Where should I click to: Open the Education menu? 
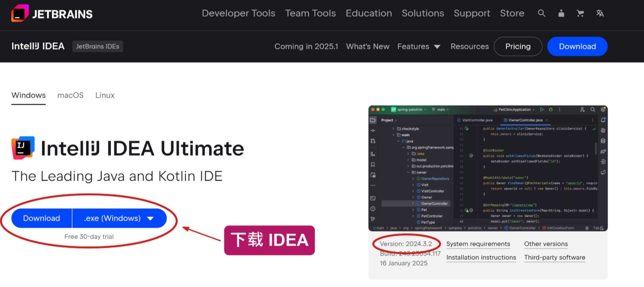pos(369,14)
